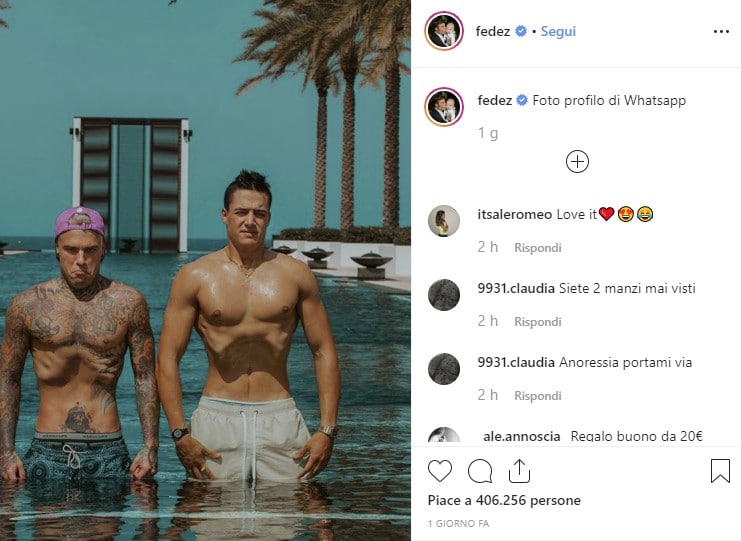This screenshot has width=741, height=541.
Task: Open fedez profile picture in header
Action: point(444,31)
